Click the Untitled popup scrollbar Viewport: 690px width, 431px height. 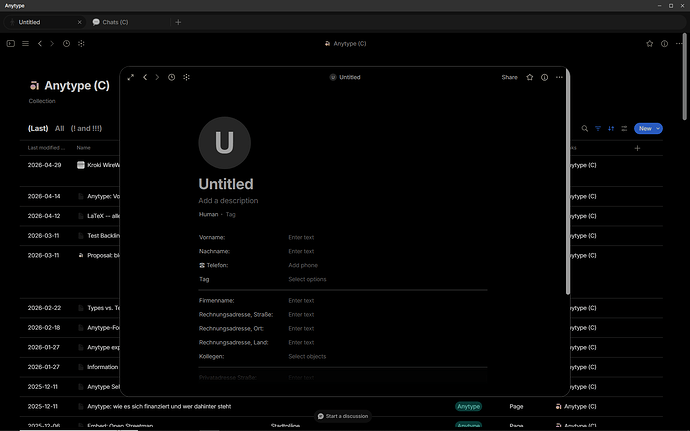[x=568, y=181]
